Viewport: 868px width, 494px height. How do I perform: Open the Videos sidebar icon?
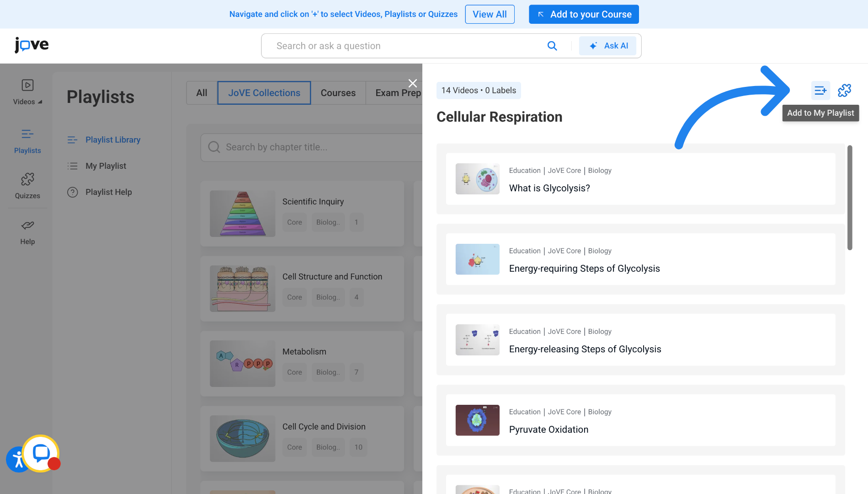tap(27, 85)
